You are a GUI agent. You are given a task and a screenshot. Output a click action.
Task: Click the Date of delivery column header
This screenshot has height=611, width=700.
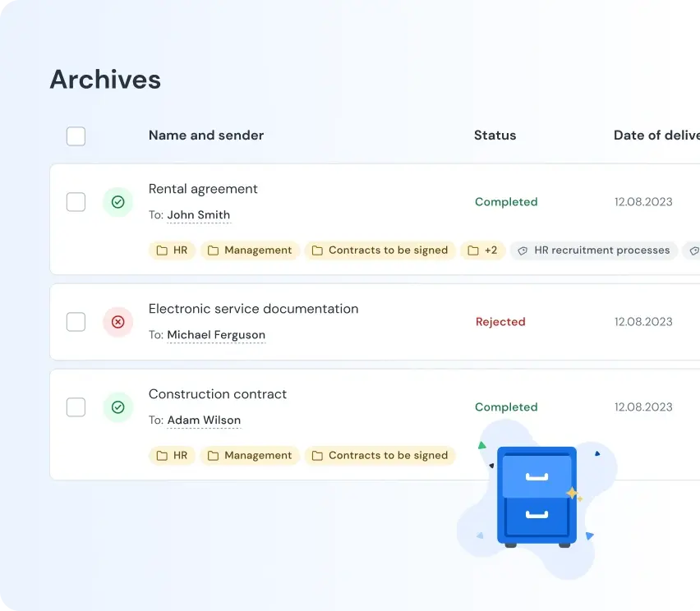coord(656,136)
